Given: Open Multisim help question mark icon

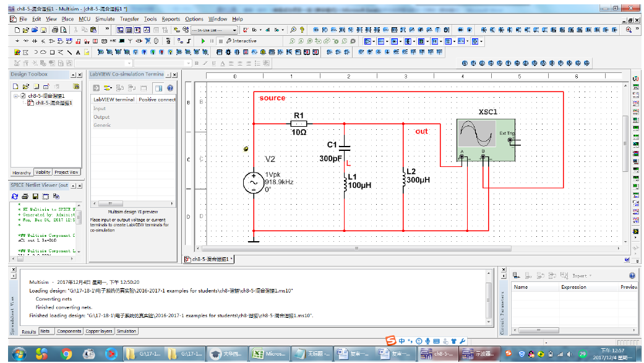Looking at the screenshot, I should pos(303,30).
